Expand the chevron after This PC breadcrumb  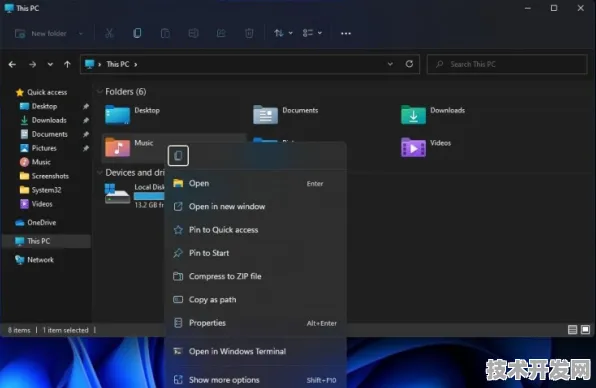136,65
